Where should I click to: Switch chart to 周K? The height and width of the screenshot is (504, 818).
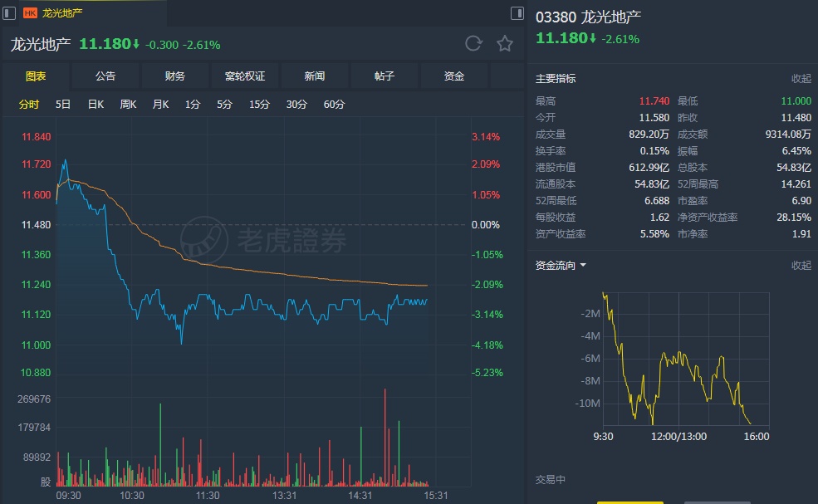pyautogui.click(x=129, y=105)
